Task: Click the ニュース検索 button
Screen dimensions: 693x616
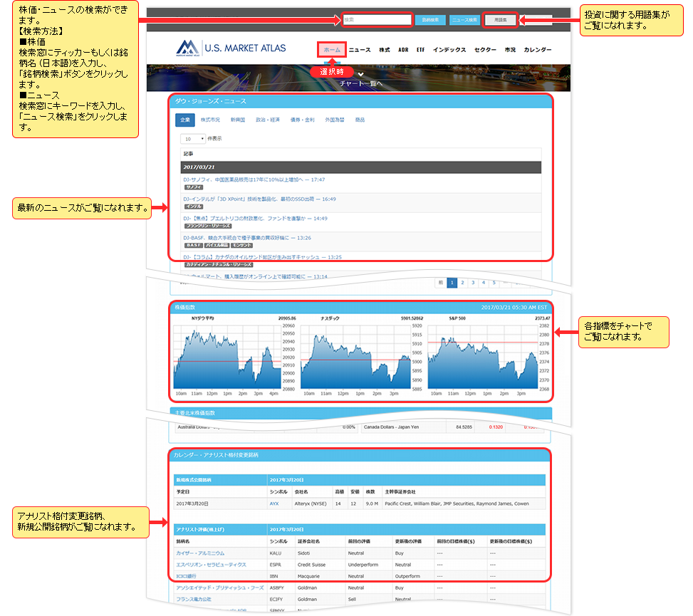Action: [464, 20]
